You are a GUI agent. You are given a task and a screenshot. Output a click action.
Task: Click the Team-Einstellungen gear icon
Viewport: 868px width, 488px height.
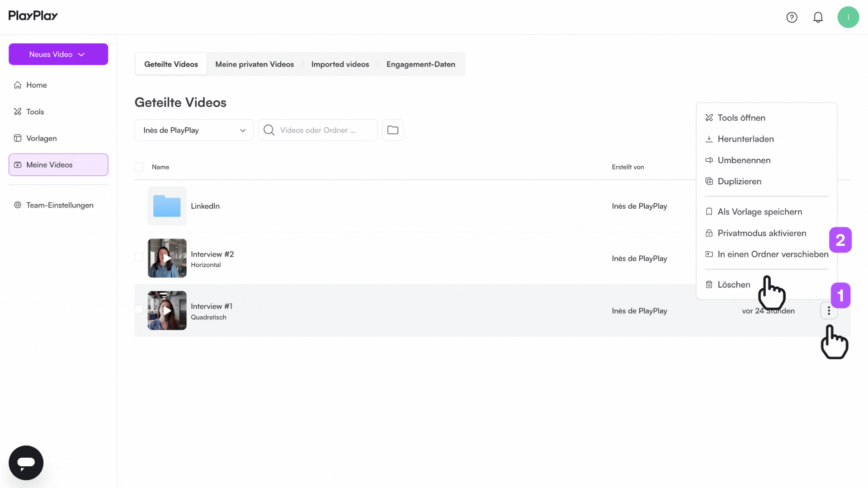coord(18,205)
